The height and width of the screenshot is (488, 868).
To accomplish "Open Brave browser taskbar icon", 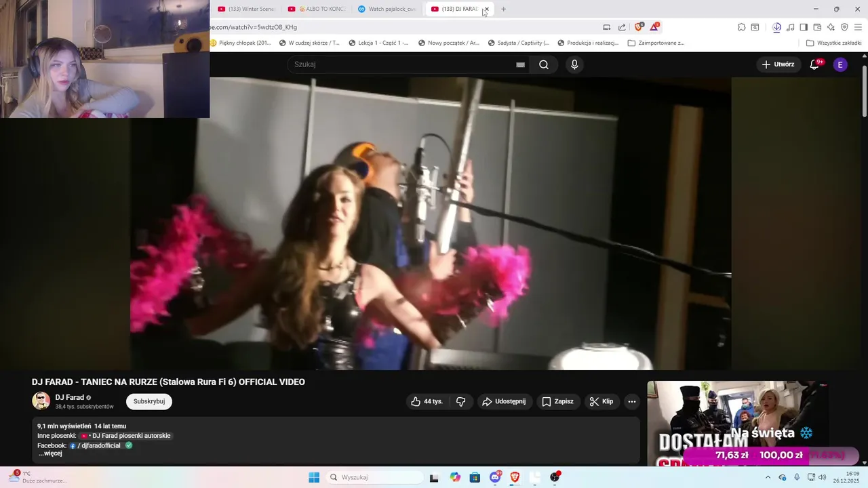I will click(x=515, y=477).
